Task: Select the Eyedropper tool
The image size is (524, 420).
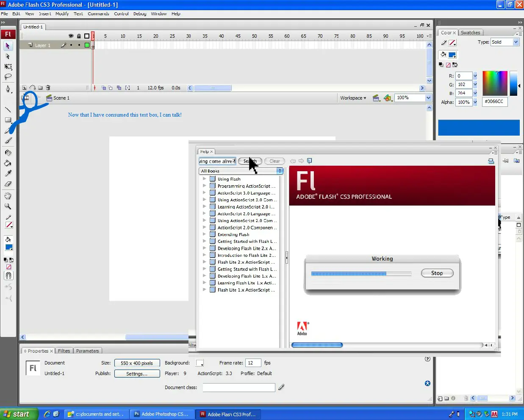Action: [8, 173]
